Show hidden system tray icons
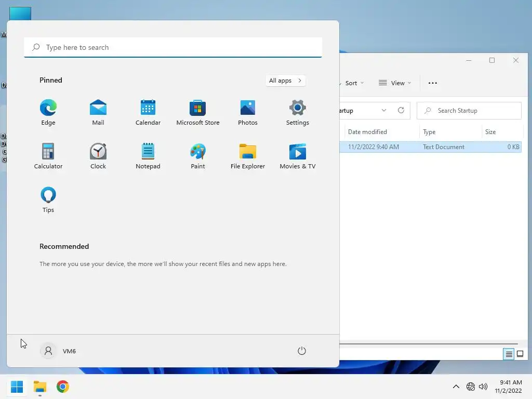Screen dimensions: 532x399 click(x=456, y=387)
